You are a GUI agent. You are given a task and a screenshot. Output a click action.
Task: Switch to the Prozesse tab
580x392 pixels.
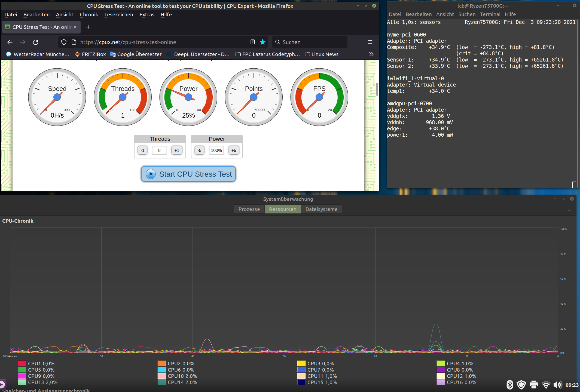coord(249,209)
